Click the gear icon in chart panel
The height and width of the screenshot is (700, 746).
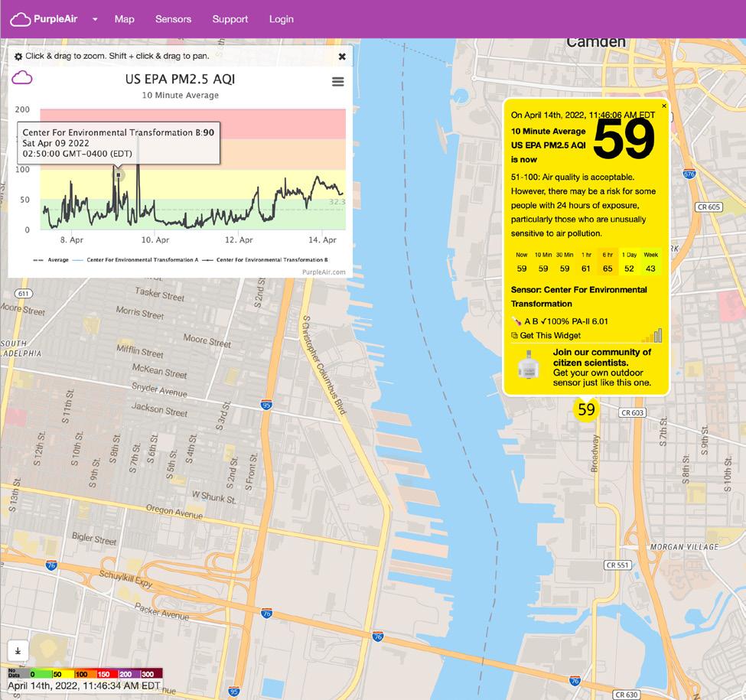[18, 57]
